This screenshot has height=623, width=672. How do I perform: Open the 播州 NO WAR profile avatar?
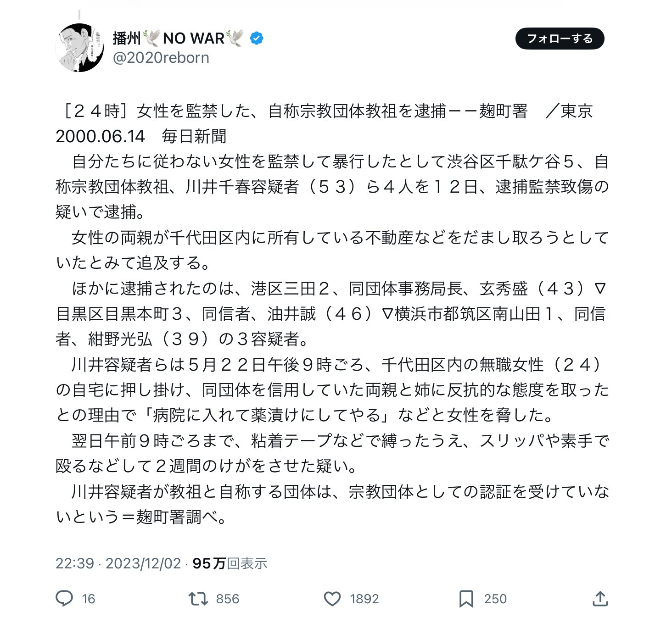coord(80,48)
